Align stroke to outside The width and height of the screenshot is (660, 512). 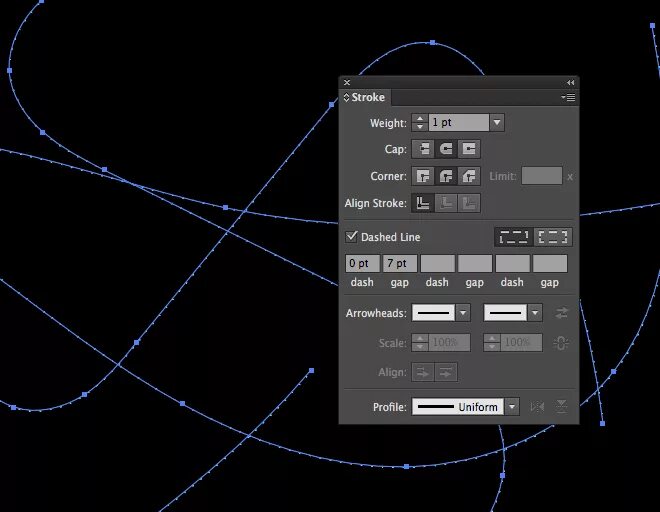(468, 203)
